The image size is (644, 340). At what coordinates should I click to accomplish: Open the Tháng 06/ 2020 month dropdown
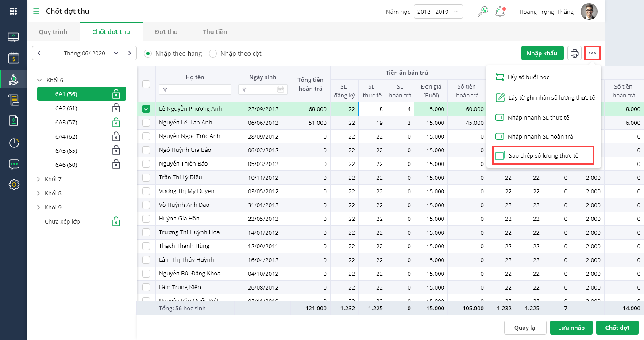[x=84, y=53]
